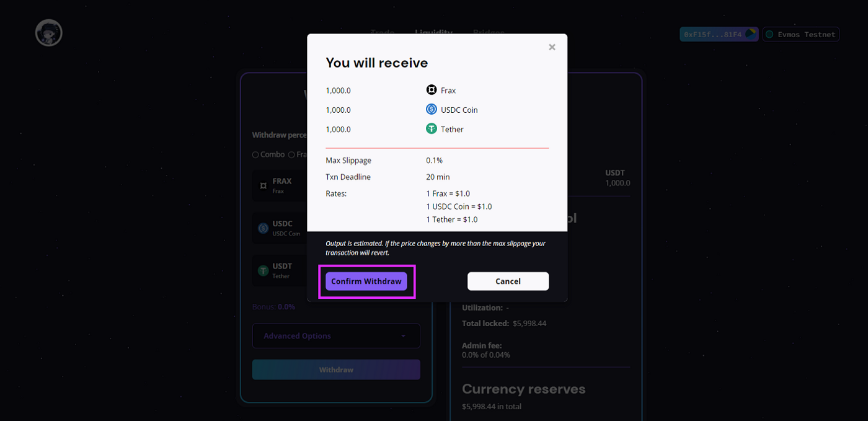This screenshot has width=868, height=421.
Task: Open the Evmos Testnet network selector
Action: coord(801,35)
